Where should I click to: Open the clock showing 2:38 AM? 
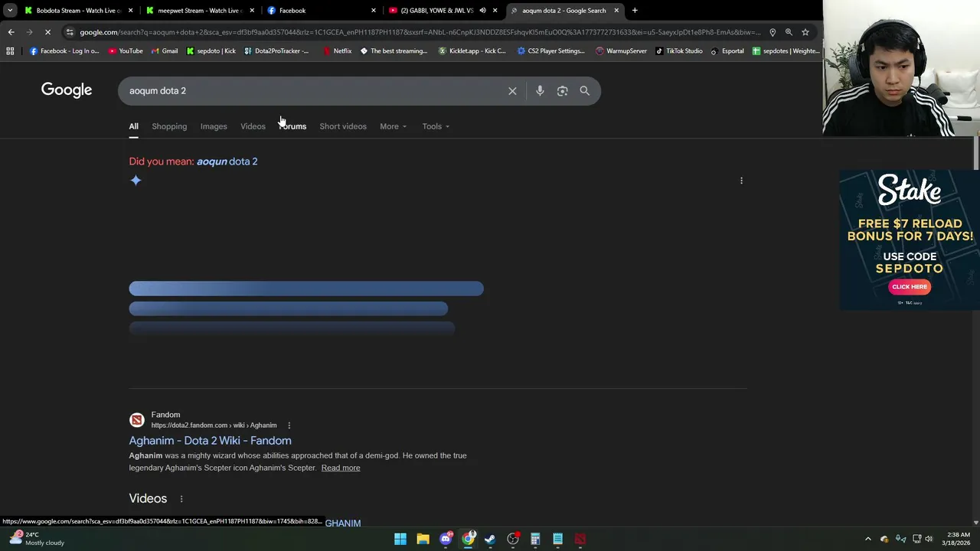click(x=958, y=539)
